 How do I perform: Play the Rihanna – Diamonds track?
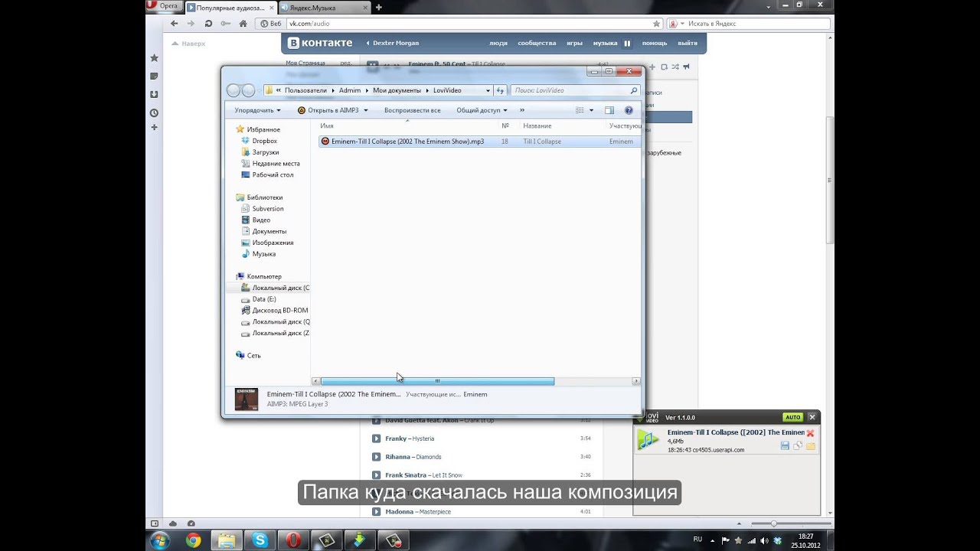click(376, 457)
